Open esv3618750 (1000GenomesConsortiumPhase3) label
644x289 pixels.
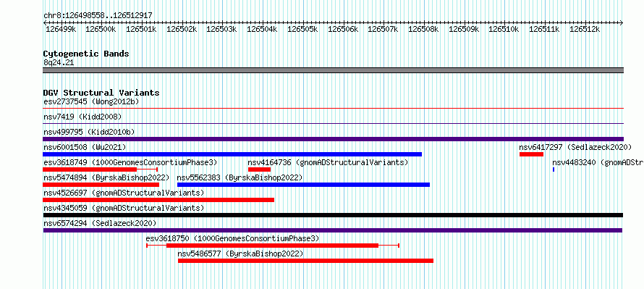(x=232, y=238)
